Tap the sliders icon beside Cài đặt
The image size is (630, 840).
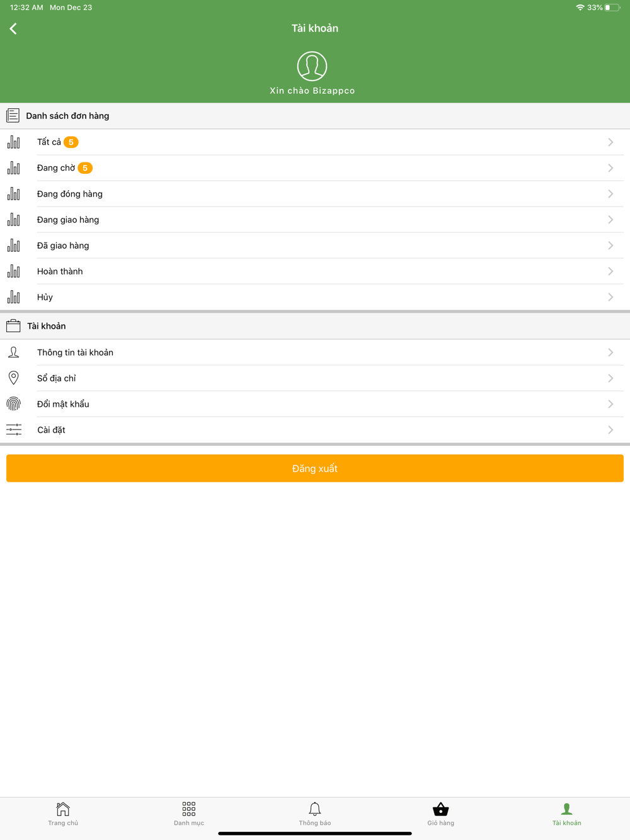[x=13, y=430]
